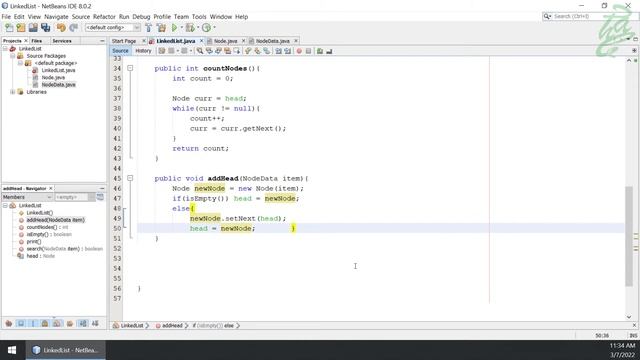Click the Find Selection magnifier icon
Screen dimensions: 640x360
200,51
